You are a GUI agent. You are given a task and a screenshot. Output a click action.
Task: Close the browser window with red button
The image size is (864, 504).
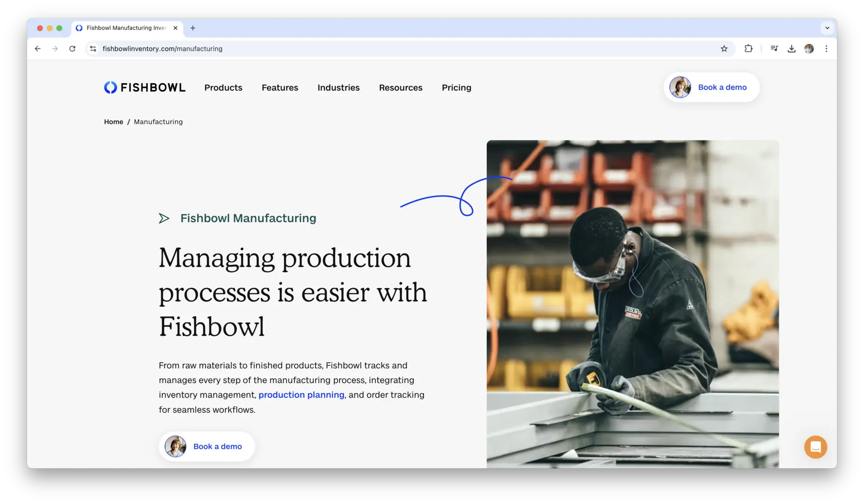[x=40, y=28]
